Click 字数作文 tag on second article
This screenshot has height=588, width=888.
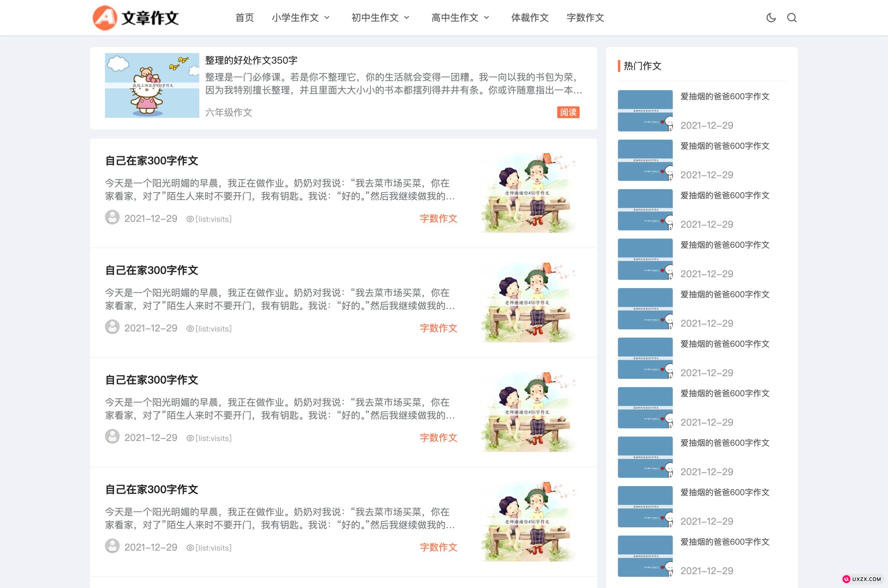pos(438,328)
